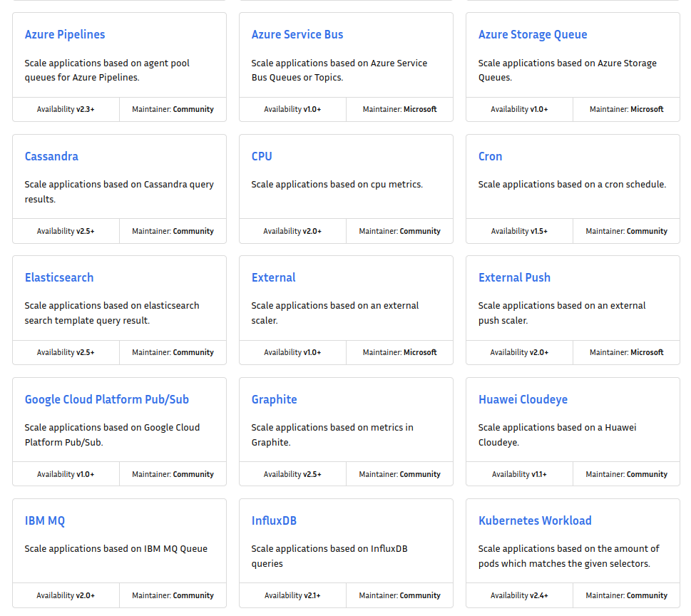Click Availability v2.0+ on External Push card
This screenshot has height=616, width=691.
click(x=520, y=352)
